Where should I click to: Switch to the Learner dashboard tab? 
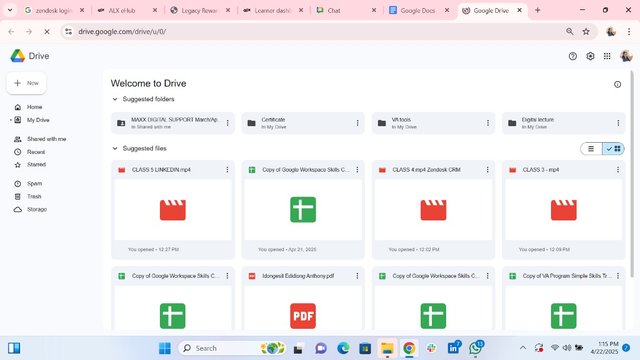click(x=273, y=11)
